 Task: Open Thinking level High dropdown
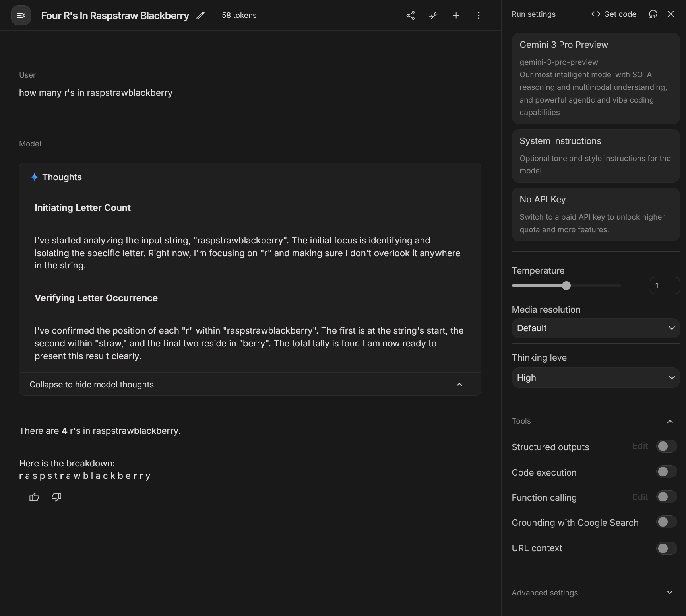click(596, 378)
